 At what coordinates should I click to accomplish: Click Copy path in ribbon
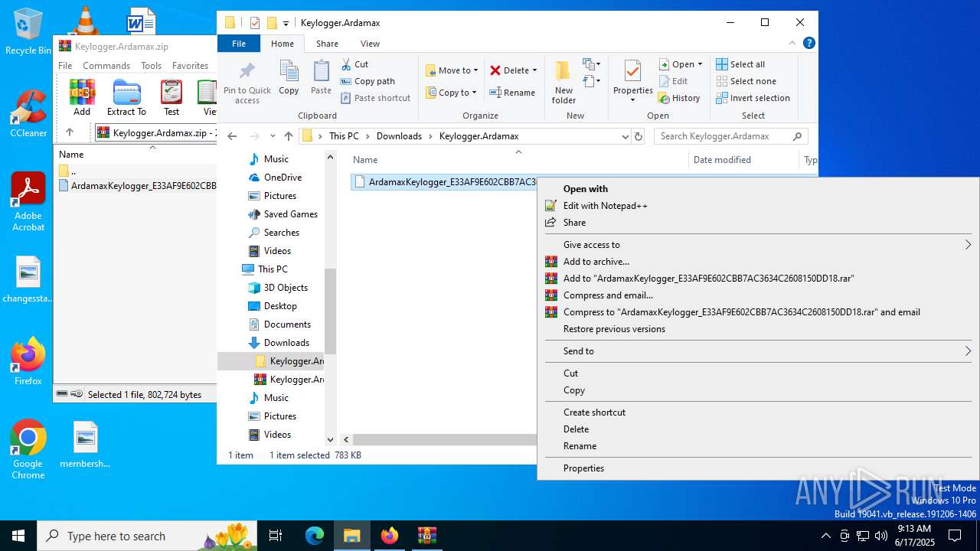click(x=367, y=81)
